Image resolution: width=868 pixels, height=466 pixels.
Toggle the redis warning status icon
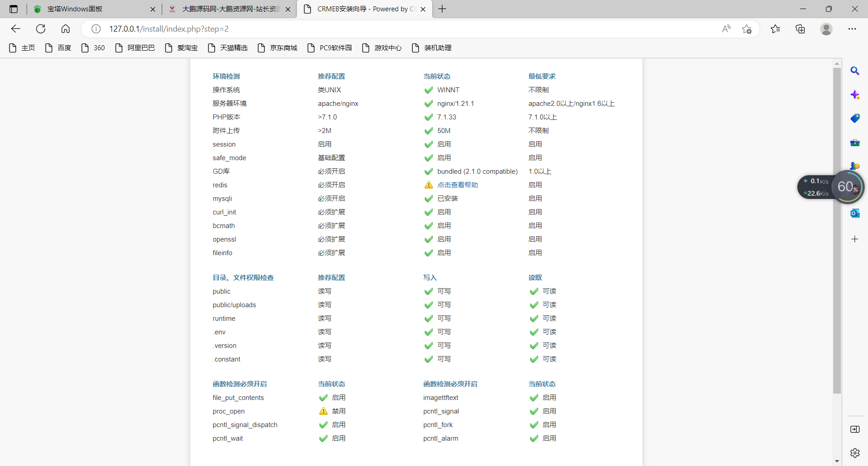click(x=428, y=185)
